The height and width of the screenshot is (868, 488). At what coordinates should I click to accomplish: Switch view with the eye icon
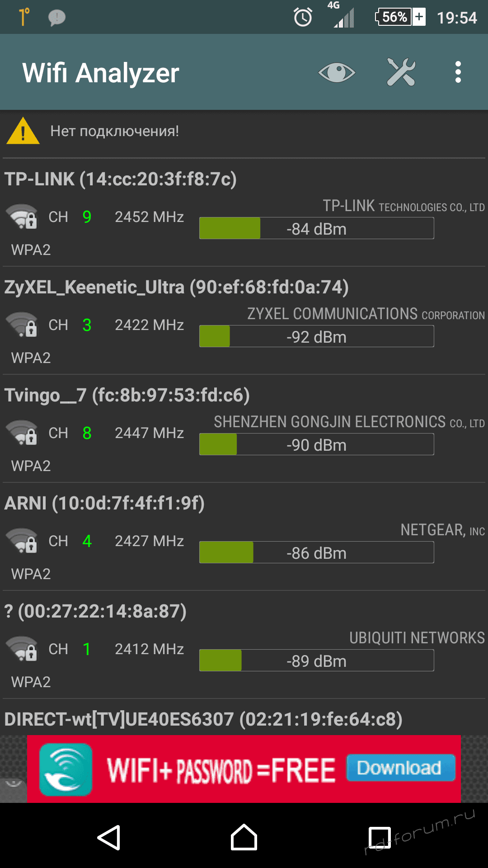[x=337, y=72]
